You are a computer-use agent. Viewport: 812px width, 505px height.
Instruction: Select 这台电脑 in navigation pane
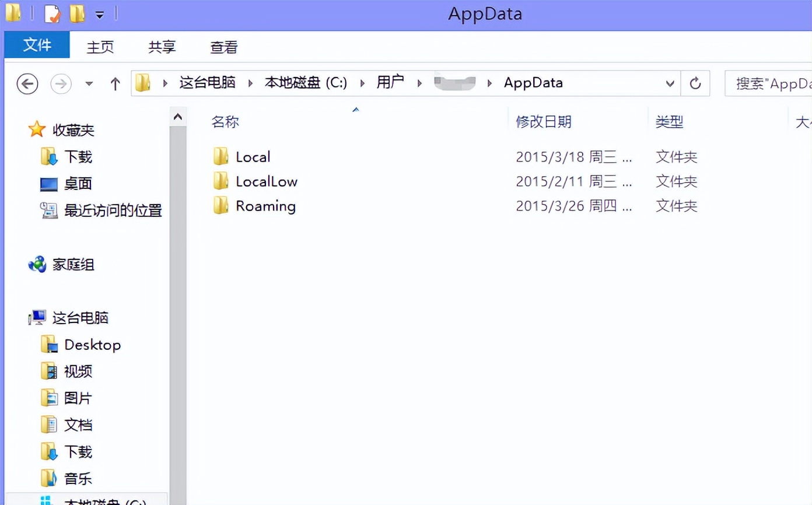point(80,318)
